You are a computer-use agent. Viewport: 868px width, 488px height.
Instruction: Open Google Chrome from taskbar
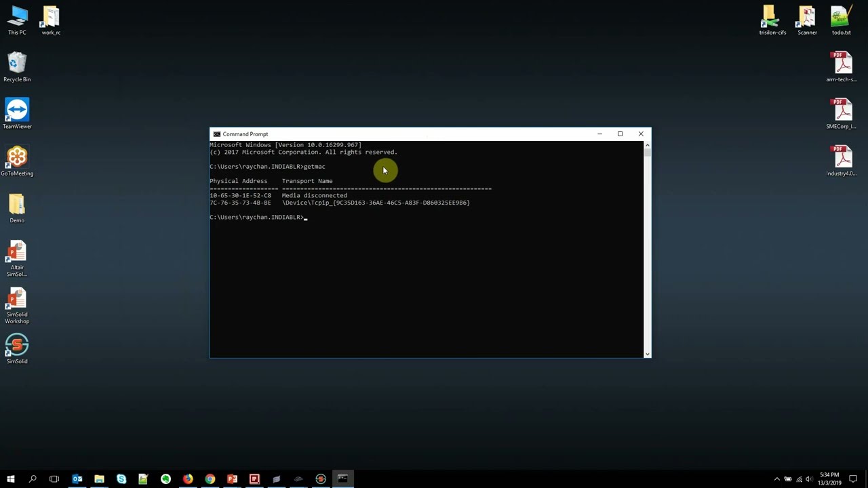coord(210,479)
